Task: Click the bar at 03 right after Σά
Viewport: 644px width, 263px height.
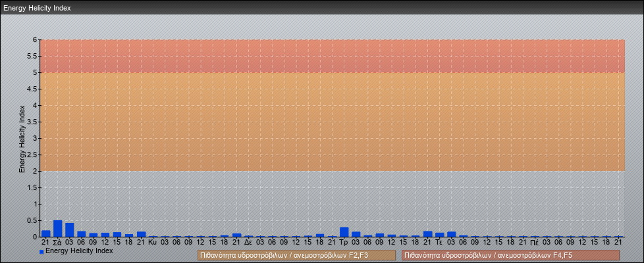Action: tap(70, 229)
